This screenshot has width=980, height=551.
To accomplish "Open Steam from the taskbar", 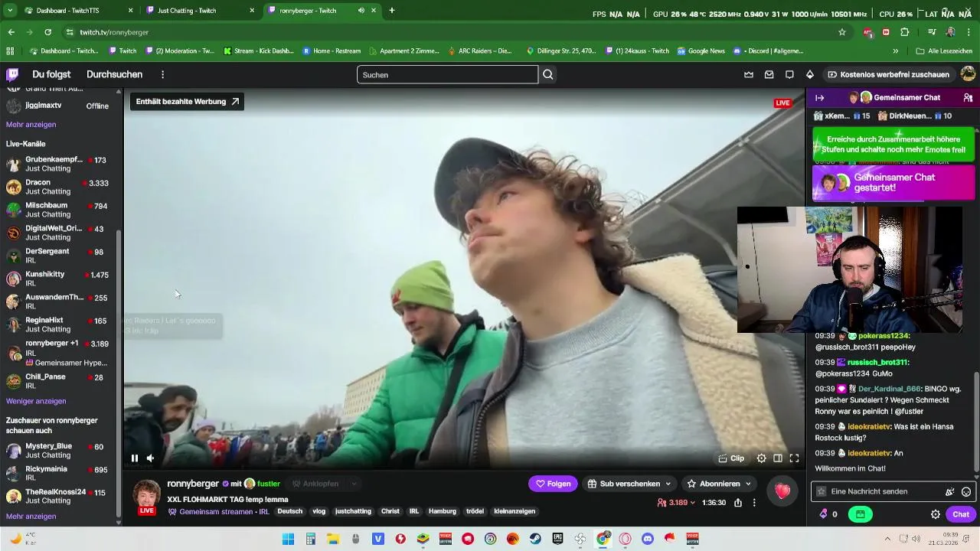I will tap(535, 539).
